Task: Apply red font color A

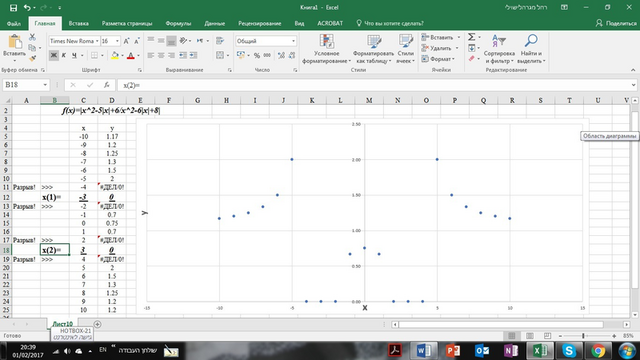Action: [x=131, y=55]
